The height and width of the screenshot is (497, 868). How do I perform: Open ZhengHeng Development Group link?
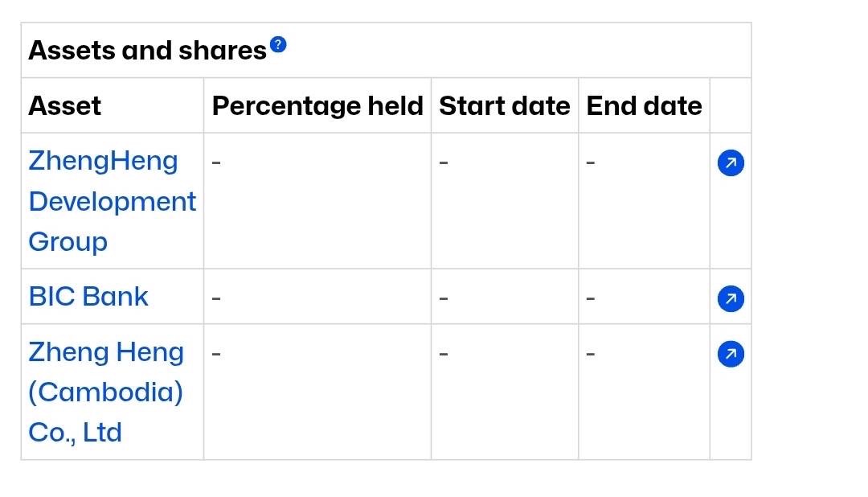[112, 201]
